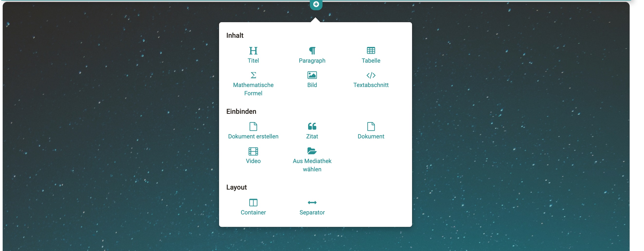
Task: Click the Dokument erstellen page icon
Action: (x=253, y=126)
